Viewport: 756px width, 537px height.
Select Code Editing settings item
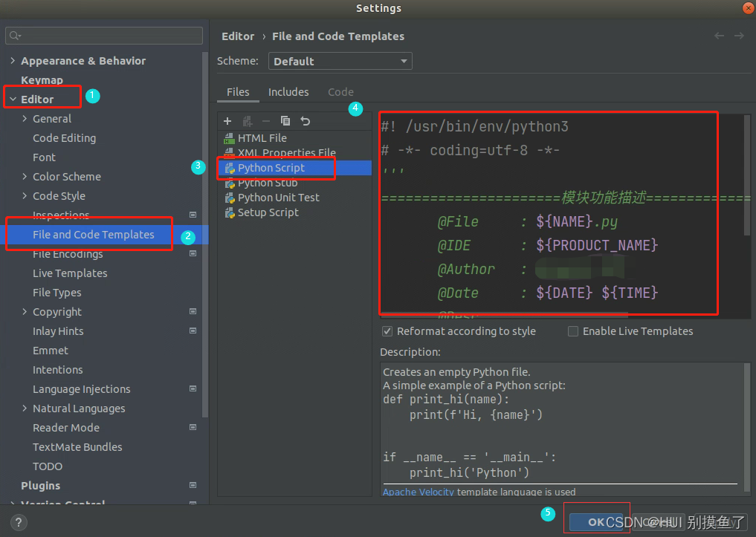point(64,138)
